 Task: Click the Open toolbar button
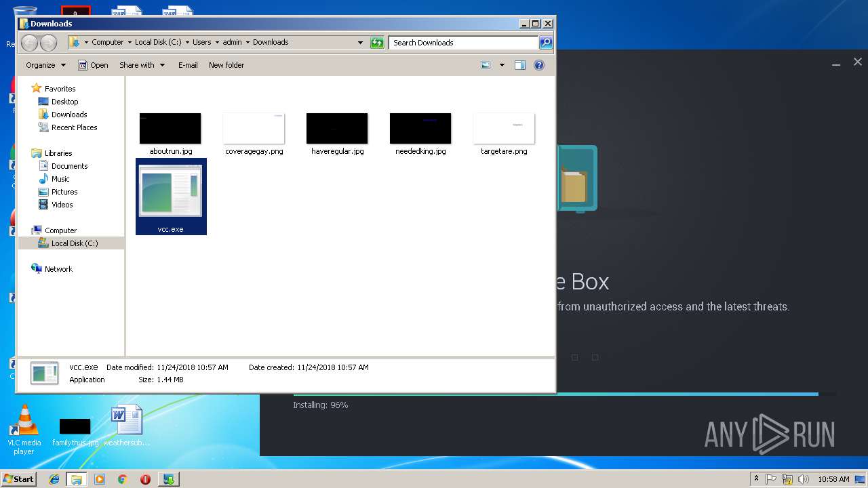coord(93,65)
